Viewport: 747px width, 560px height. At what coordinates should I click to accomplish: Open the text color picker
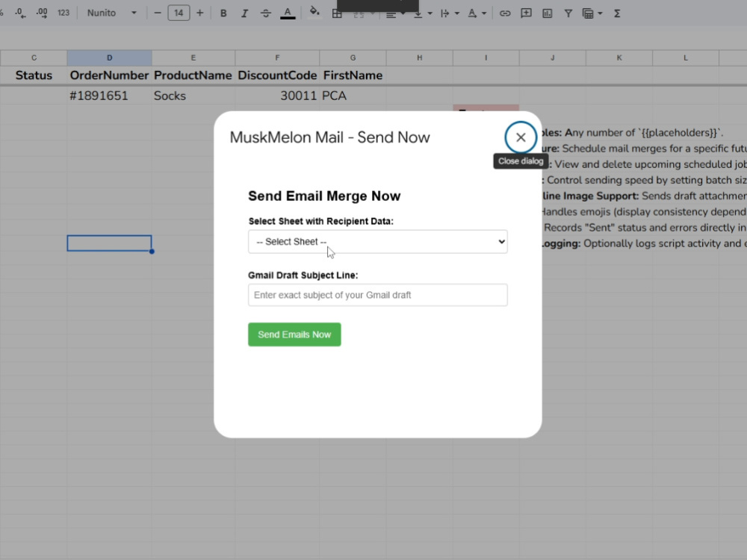[x=288, y=13]
